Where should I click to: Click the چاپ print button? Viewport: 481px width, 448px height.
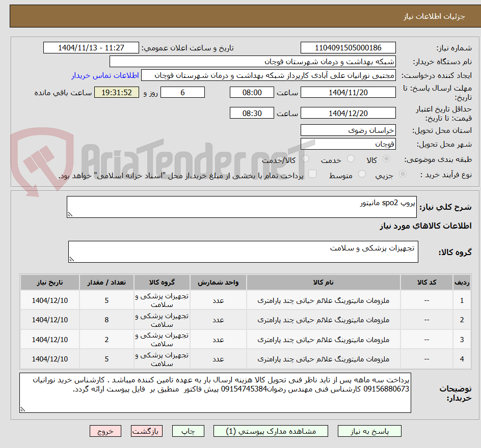point(188,431)
